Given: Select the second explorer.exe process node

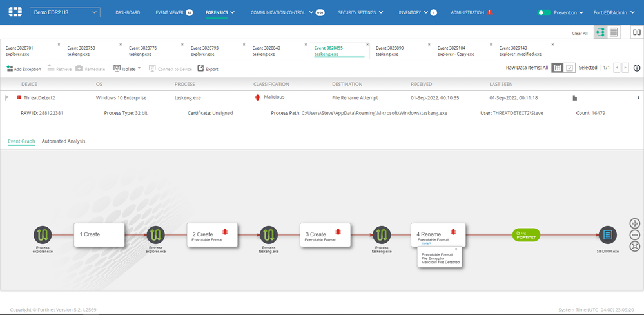Looking at the screenshot, I should coord(155,235).
